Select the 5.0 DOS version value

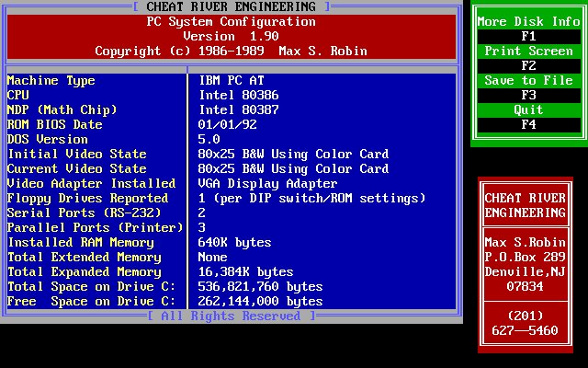click(209, 139)
